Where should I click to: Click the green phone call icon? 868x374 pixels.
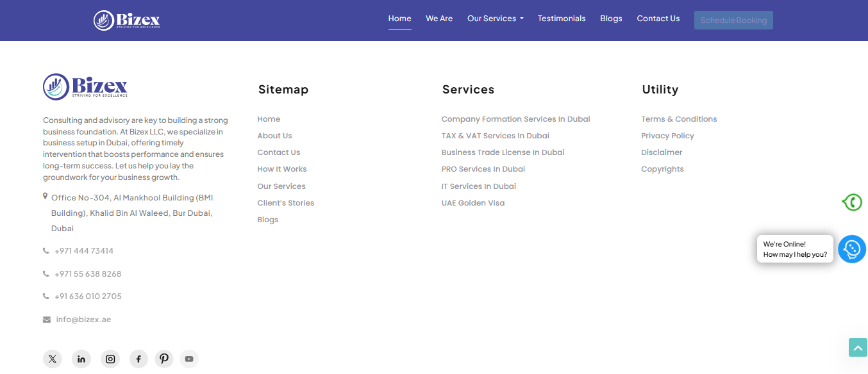tap(852, 202)
